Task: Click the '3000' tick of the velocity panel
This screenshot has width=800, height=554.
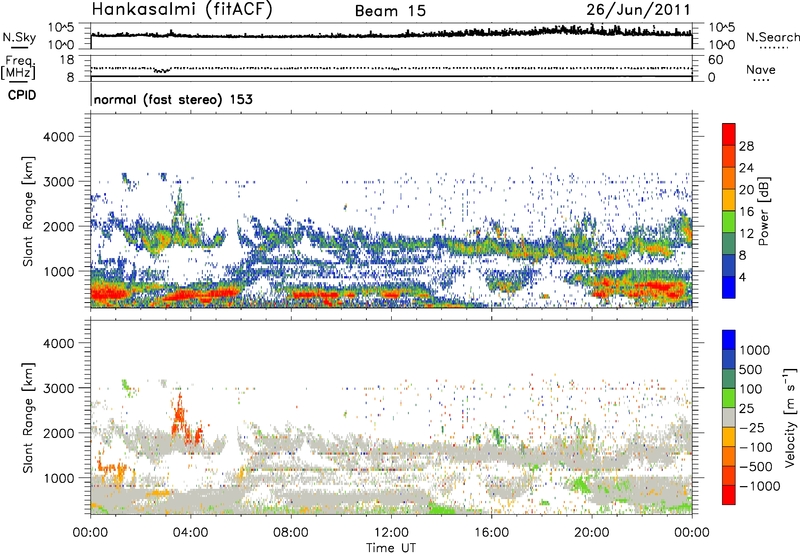Action: click(58, 388)
